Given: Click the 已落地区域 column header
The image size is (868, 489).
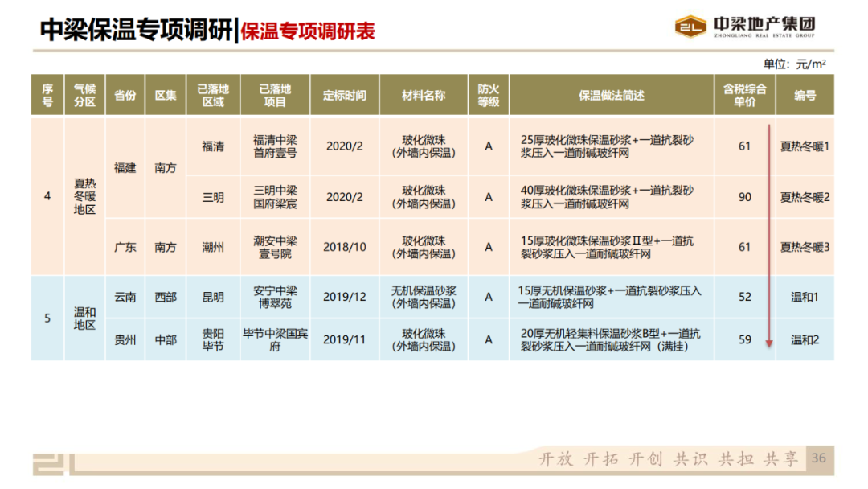Looking at the screenshot, I should point(213,95).
